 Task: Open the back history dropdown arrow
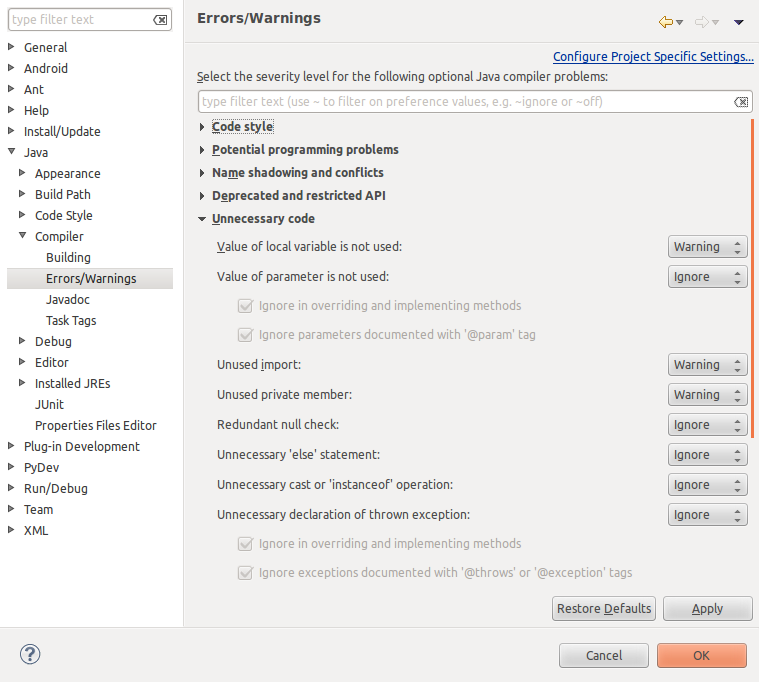(x=680, y=23)
